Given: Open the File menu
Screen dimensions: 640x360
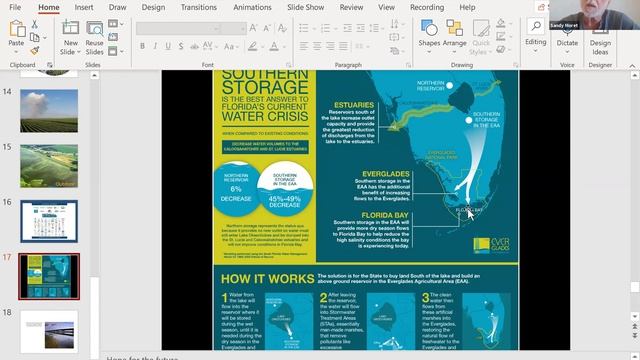Looking at the screenshot, I should [15, 7].
